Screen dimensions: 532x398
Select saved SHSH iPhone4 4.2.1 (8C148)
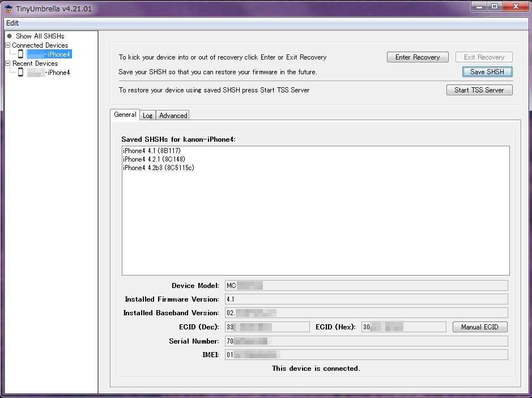coord(154,159)
